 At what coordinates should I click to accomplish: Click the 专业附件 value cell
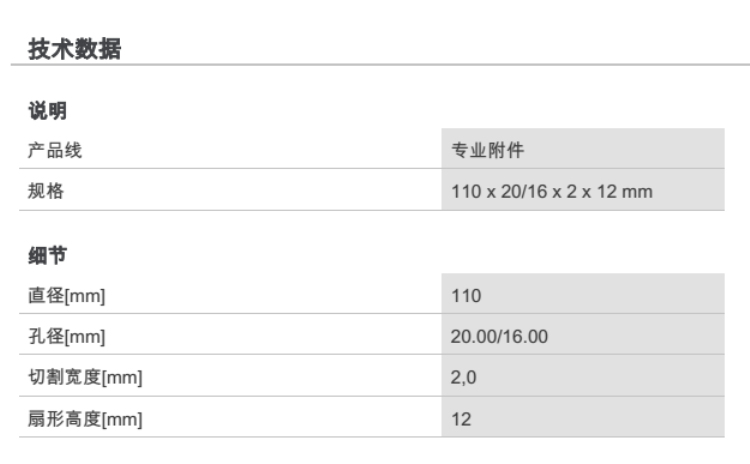tap(488, 151)
